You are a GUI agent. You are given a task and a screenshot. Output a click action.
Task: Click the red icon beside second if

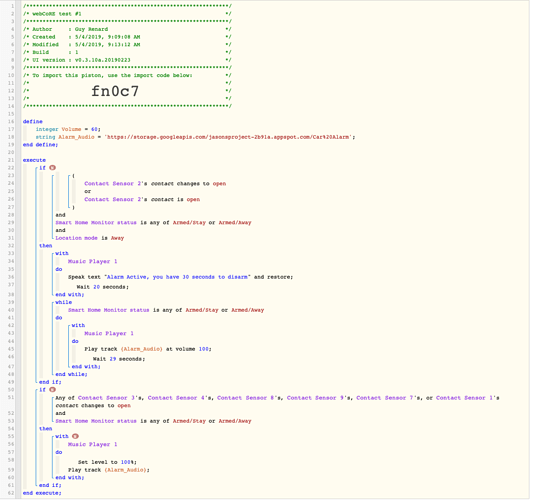[x=52, y=390]
